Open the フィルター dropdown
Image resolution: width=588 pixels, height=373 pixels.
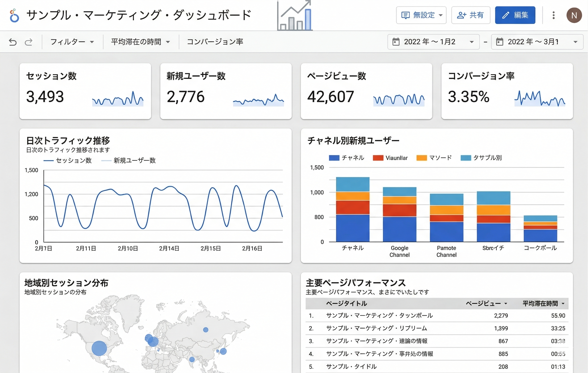[x=72, y=42]
